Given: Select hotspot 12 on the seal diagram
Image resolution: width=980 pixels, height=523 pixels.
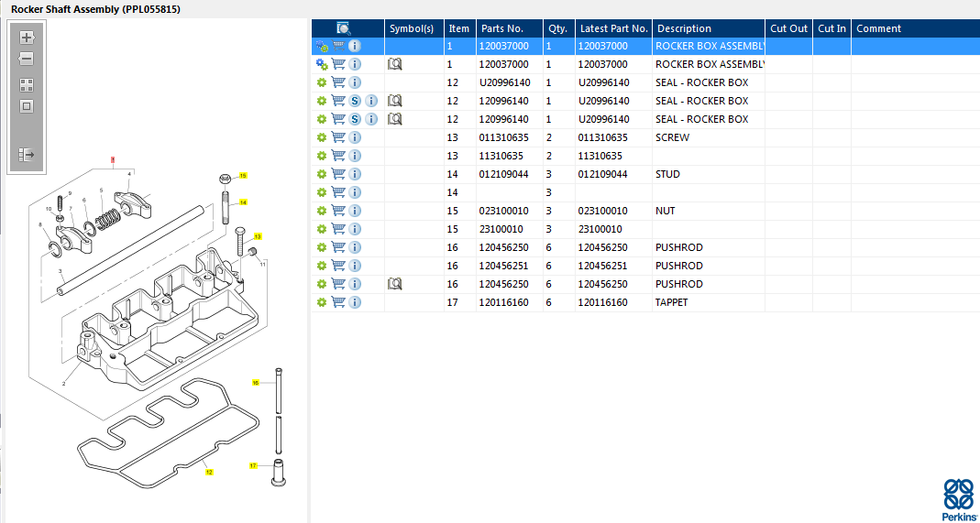Looking at the screenshot, I should tap(209, 473).
